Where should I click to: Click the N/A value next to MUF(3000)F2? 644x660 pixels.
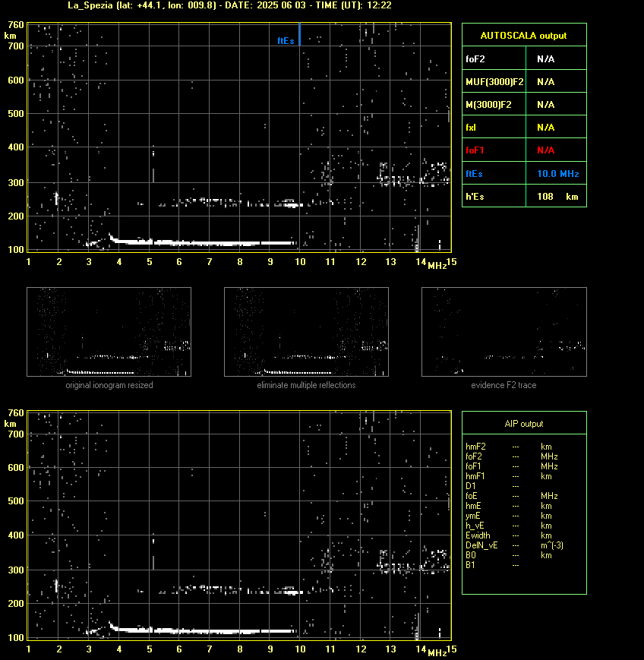point(545,82)
